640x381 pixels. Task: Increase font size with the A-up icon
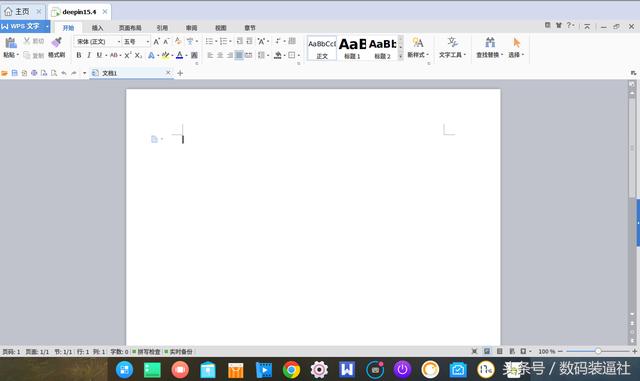pos(156,42)
